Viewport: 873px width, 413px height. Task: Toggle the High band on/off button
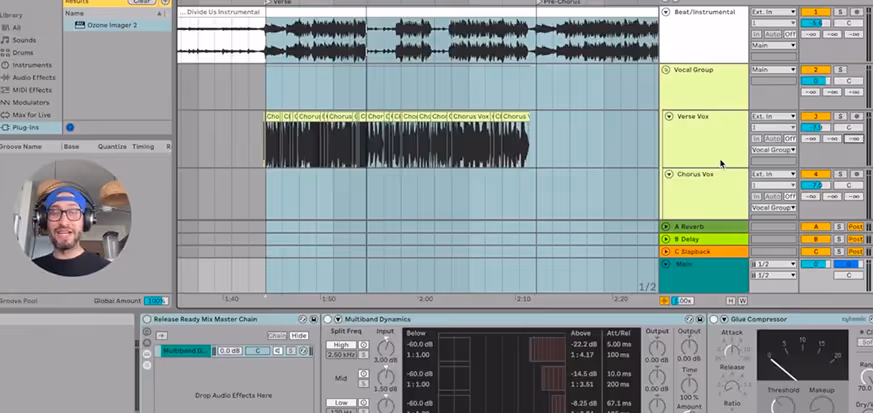(364, 345)
